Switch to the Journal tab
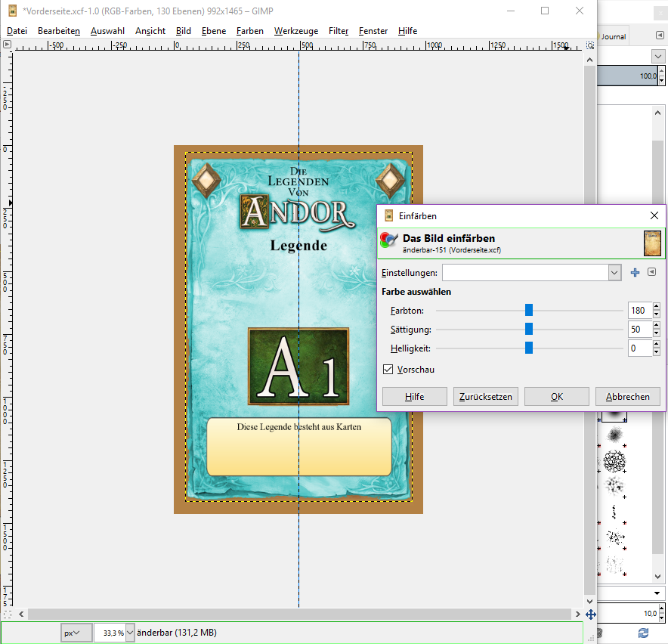The image size is (668, 644). point(612,36)
